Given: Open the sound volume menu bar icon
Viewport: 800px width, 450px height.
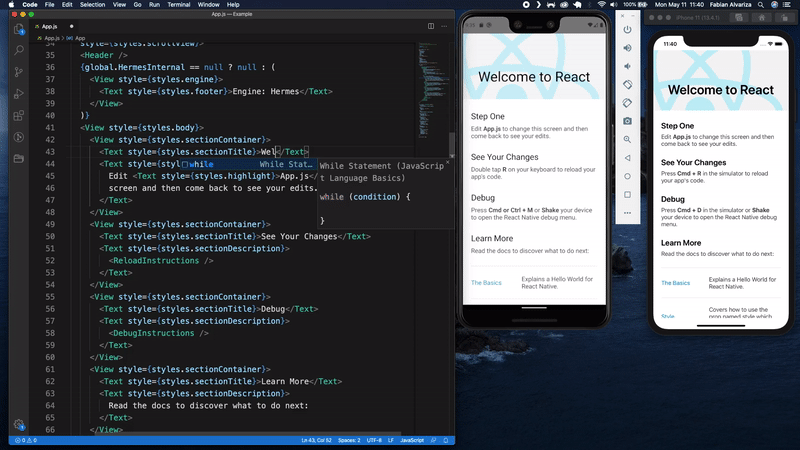Looking at the screenshot, I should [x=614, y=5].
